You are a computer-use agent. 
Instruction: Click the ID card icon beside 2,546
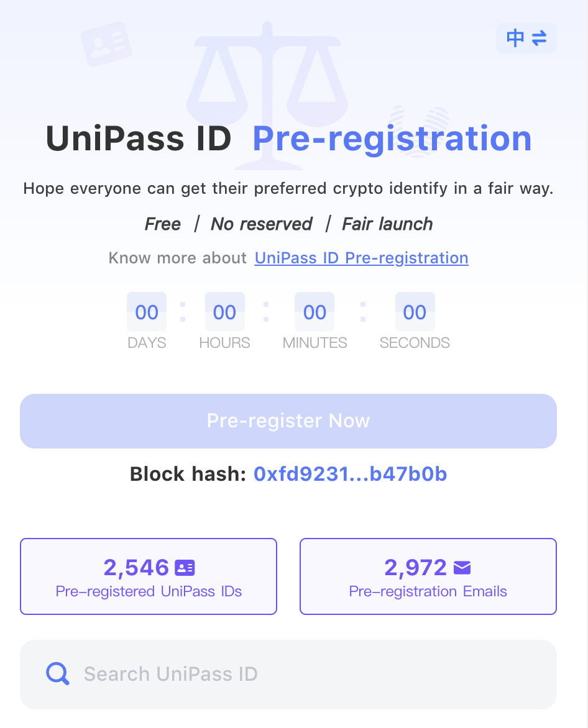pyautogui.click(x=185, y=567)
